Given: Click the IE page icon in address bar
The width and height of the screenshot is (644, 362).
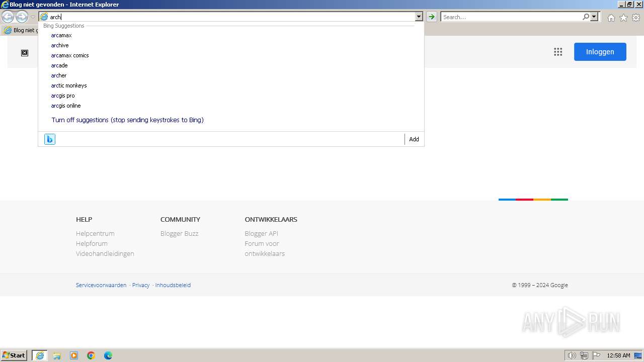Looking at the screenshot, I should click(44, 17).
